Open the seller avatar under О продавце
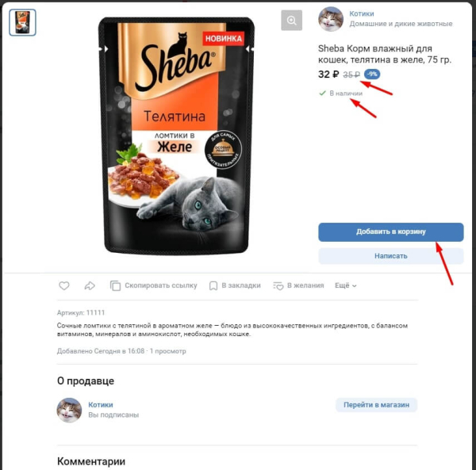The image size is (476, 470). point(69,410)
